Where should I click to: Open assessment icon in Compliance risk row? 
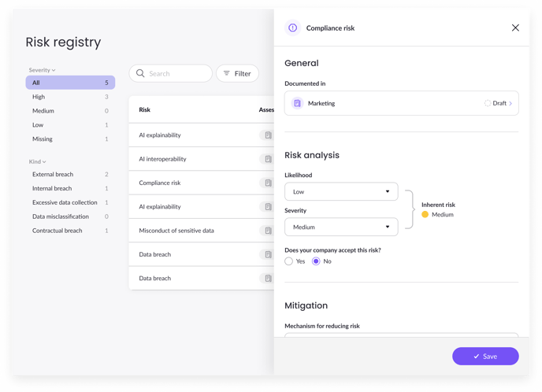pos(268,183)
